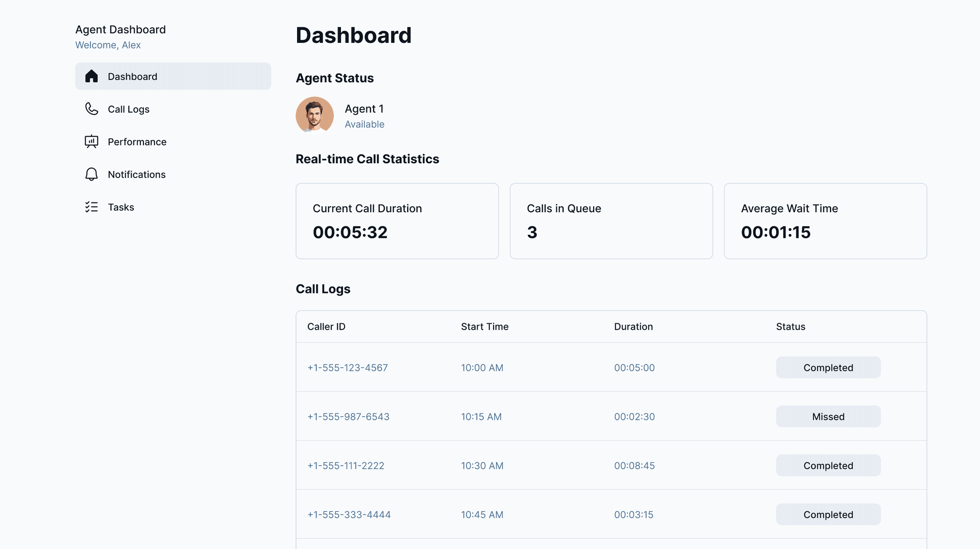Open Call Logs sidebar item
This screenshot has height=549, width=980.
[x=129, y=109]
